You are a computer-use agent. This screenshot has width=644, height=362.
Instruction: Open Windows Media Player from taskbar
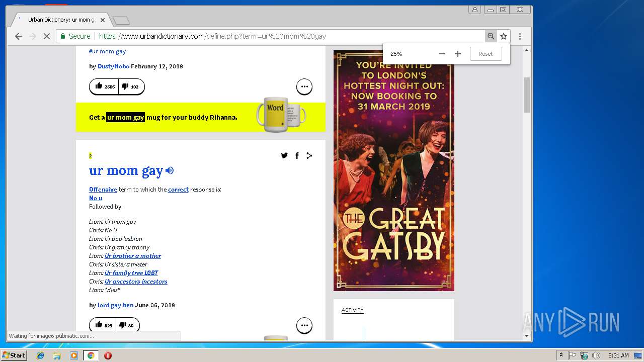(74, 355)
